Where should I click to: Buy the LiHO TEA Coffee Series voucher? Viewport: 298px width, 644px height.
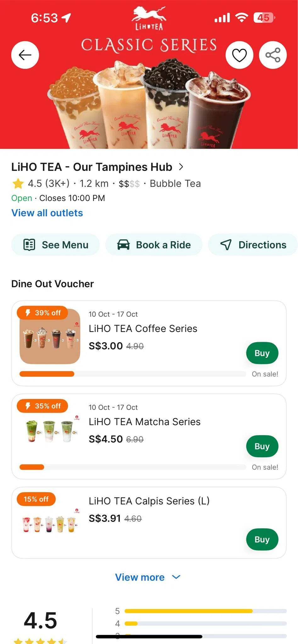pyautogui.click(x=262, y=353)
